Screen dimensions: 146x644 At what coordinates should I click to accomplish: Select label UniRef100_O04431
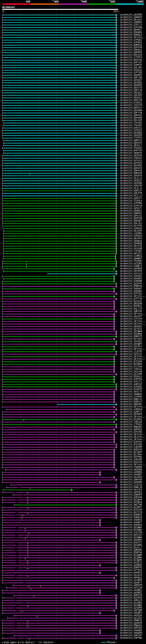pos(131,70)
